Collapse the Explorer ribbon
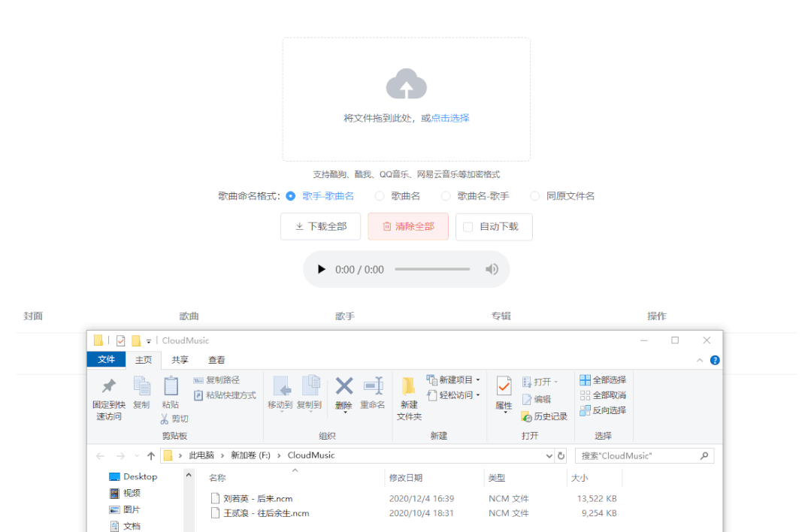 (700, 361)
